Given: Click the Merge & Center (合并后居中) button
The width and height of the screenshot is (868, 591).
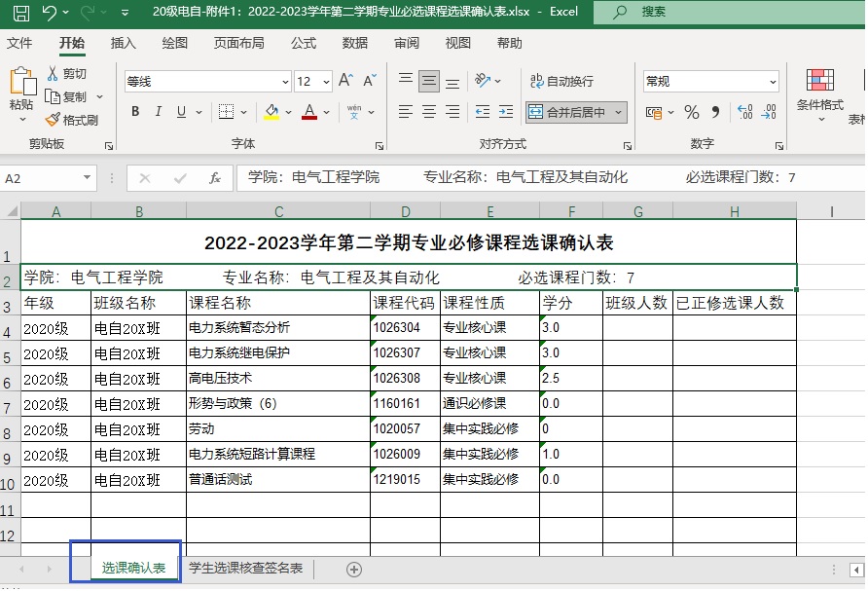Looking at the screenshot, I should 569,113.
